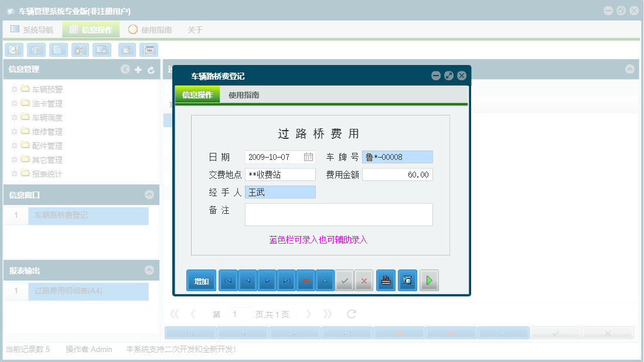Click inside the 备注 input field
The height and width of the screenshot is (362, 644).
click(x=339, y=214)
